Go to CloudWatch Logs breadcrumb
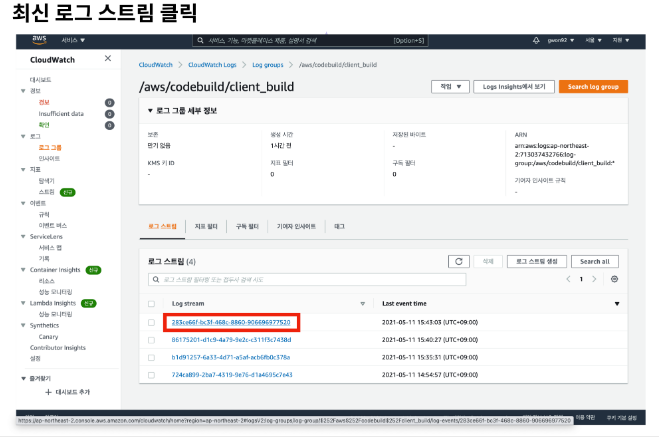The width and height of the screenshot is (659, 439). [x=212, y=65]
